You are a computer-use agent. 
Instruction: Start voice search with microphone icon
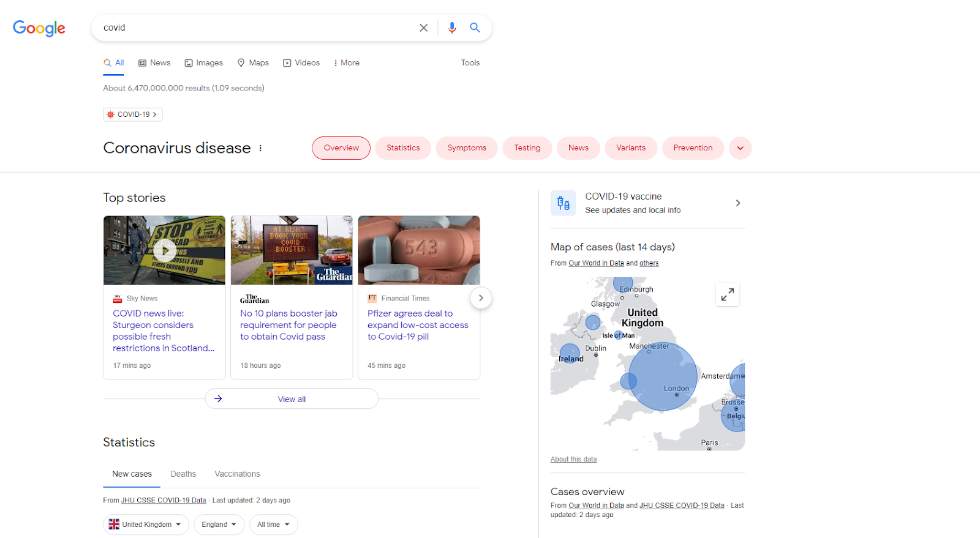[452, 28]
